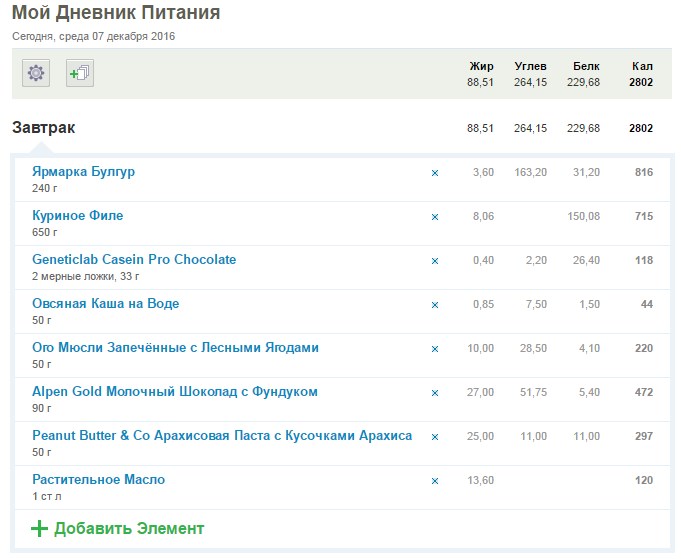Open Alpen Gold Молочный Шоколад link

(174, 392)
